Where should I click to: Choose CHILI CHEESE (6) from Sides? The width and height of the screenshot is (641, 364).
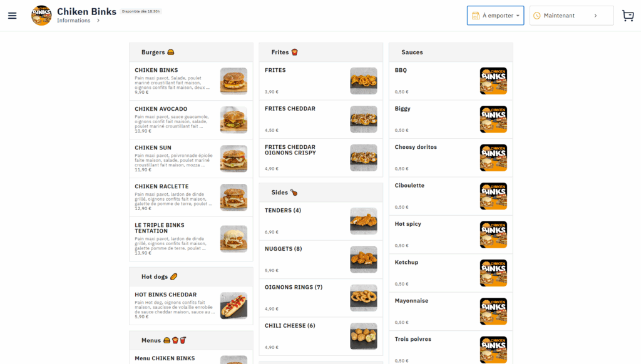[290, 326]
